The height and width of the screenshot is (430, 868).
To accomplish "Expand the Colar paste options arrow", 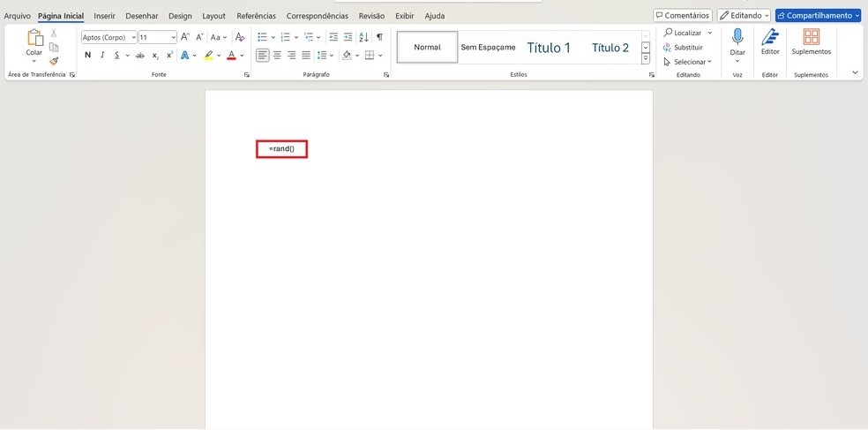I will pos(34,60).
